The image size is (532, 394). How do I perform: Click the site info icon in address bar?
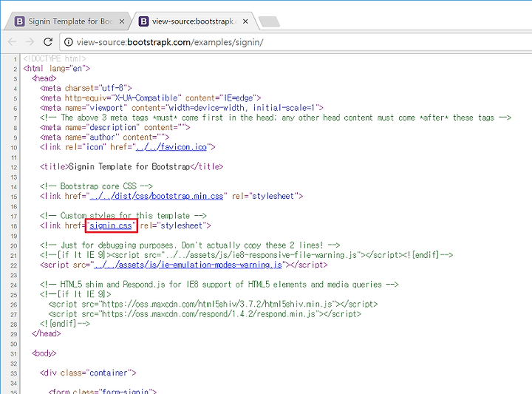pyautogui.click(x=69, y=41)
